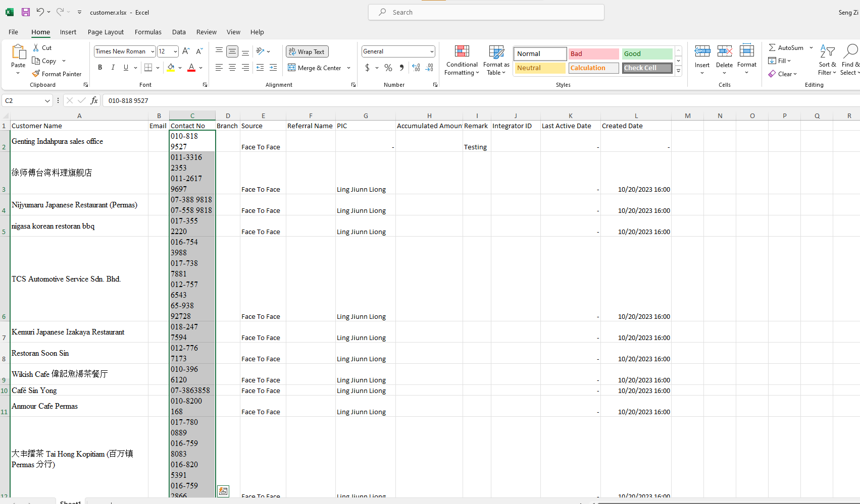Open the Font dialog launcher

point(205,85)
